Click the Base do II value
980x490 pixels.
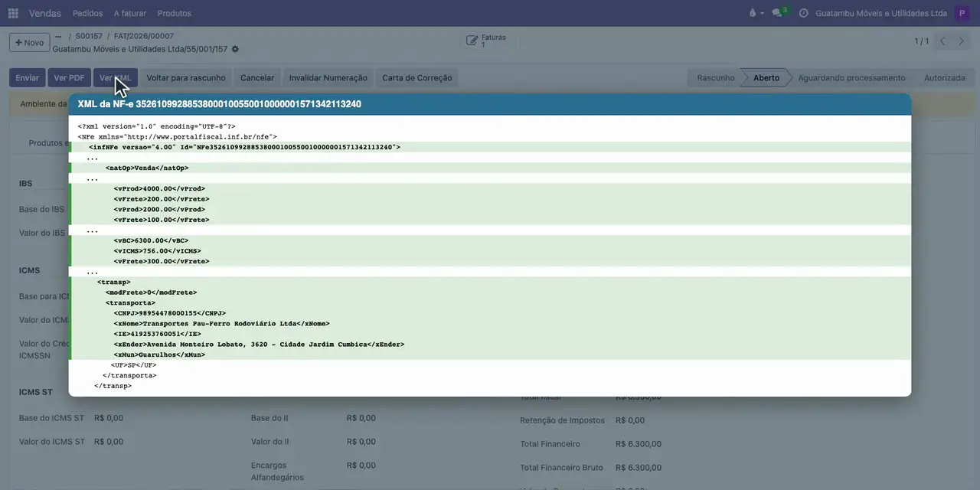click(361, 418)
